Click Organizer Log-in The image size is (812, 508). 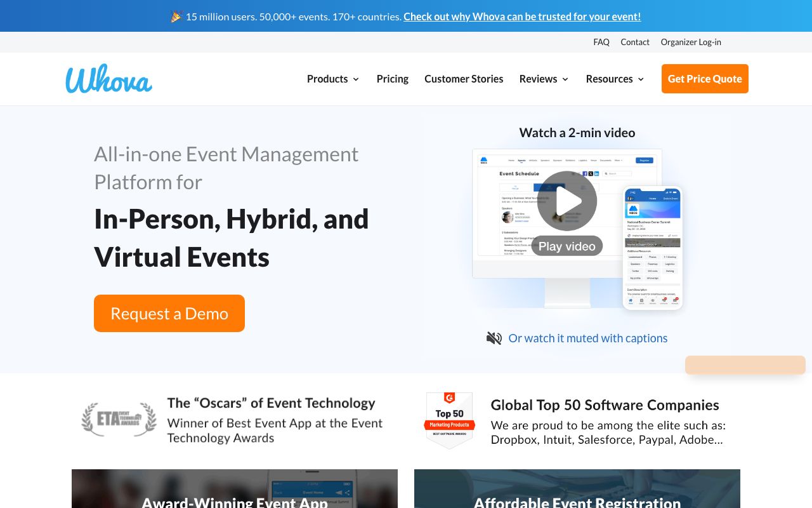pos(691,42)
